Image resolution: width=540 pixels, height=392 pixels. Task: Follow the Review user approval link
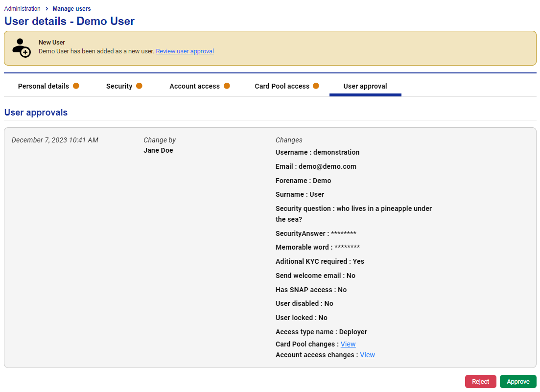click(185, 51)
